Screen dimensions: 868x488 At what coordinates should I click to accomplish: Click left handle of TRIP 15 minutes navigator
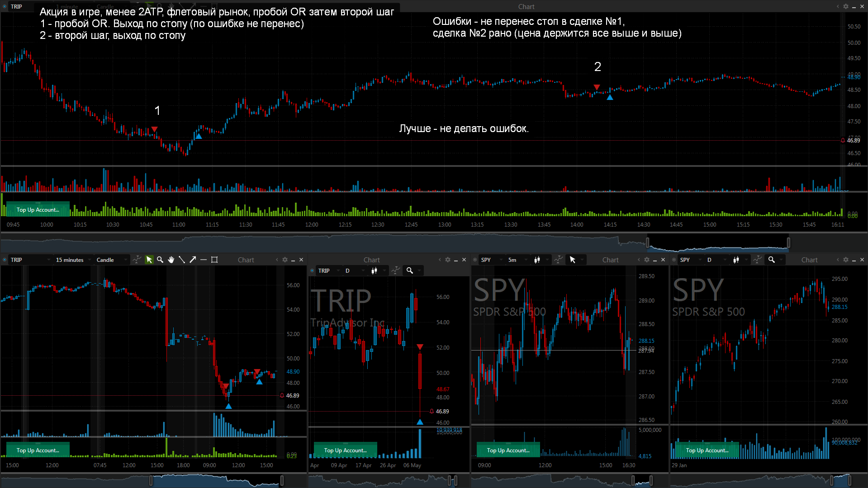151,480
